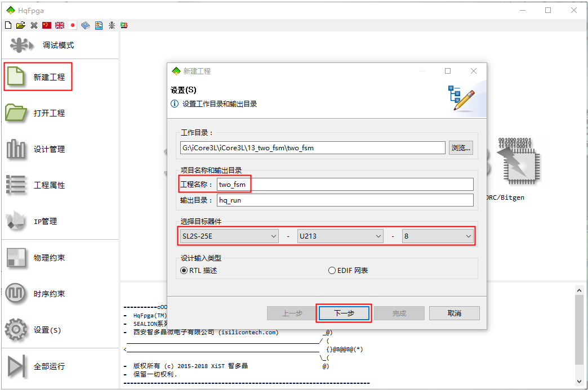Click the green download icon in toolbar

pyautogui.click(x=124, y=25)
